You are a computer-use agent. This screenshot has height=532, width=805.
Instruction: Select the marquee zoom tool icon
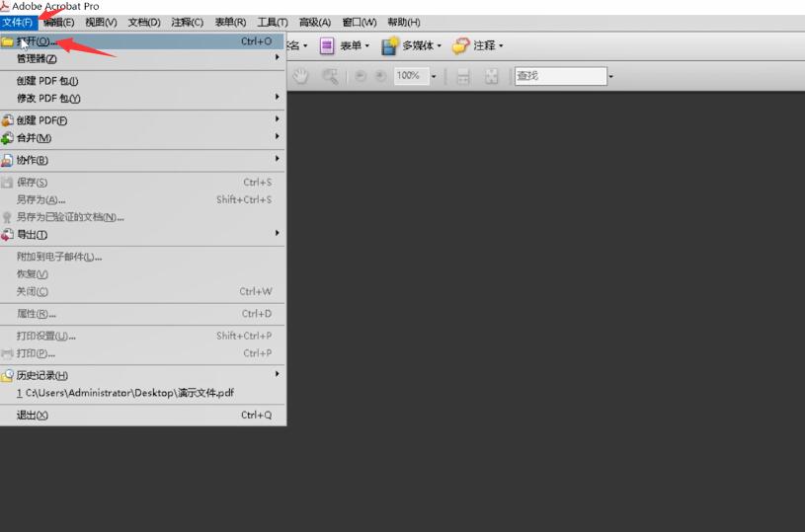(x=330, y=76)
